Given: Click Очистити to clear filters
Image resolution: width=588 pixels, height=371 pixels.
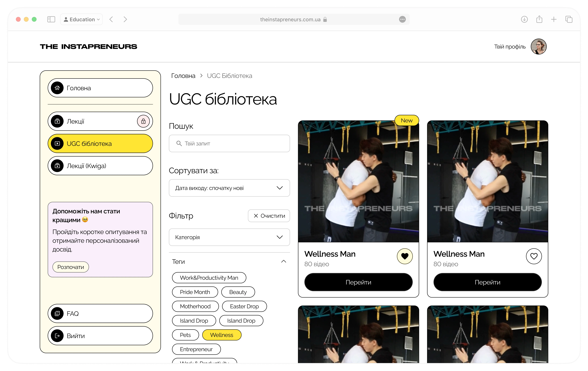Looking at the screenshot, I should pos(269,216).
